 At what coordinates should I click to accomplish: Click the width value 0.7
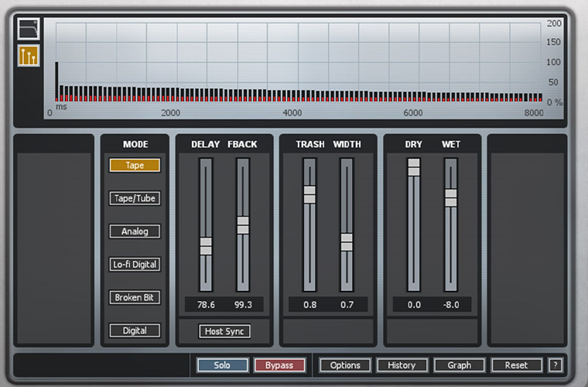(x=347, y=304)
